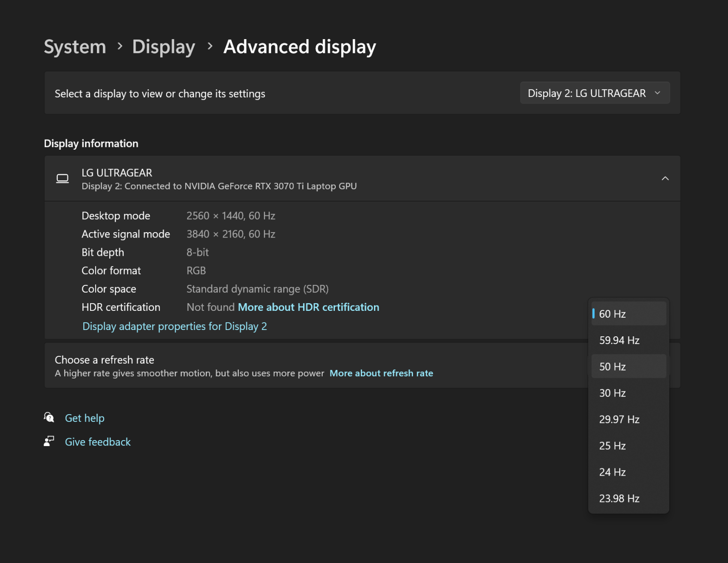Click the Display information heading
The image size is (728, 563).
coord(91,143)
